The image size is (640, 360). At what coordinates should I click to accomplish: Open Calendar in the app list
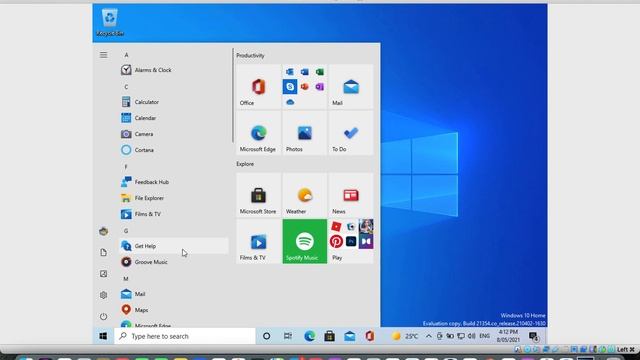[174, 118]
